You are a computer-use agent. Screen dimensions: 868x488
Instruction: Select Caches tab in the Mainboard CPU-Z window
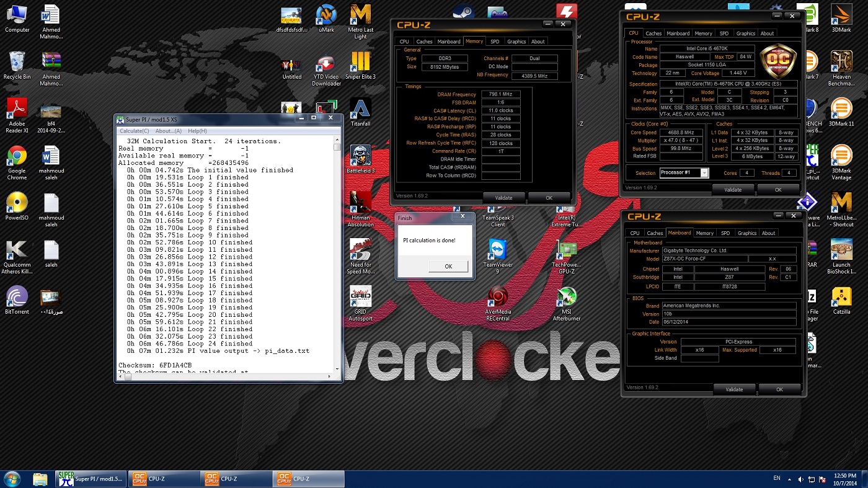[655, 233]
